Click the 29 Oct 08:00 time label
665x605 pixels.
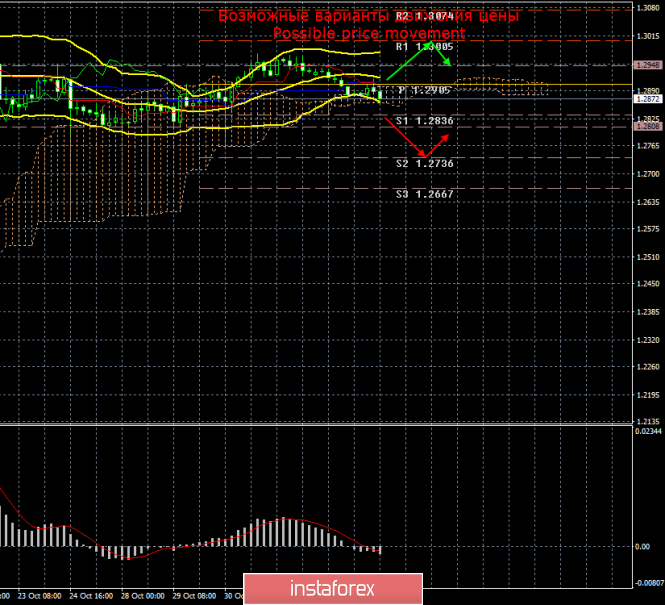[195, 596]
